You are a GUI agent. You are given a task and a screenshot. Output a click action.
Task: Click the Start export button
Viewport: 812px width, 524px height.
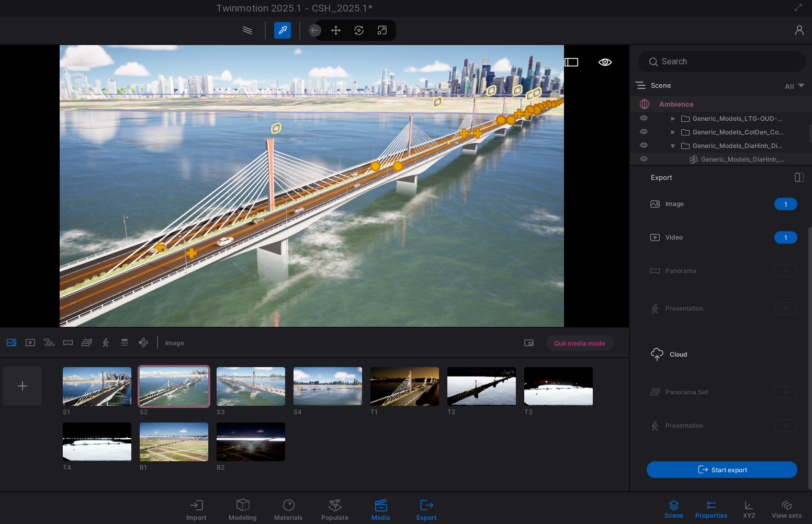click(722, 470)
